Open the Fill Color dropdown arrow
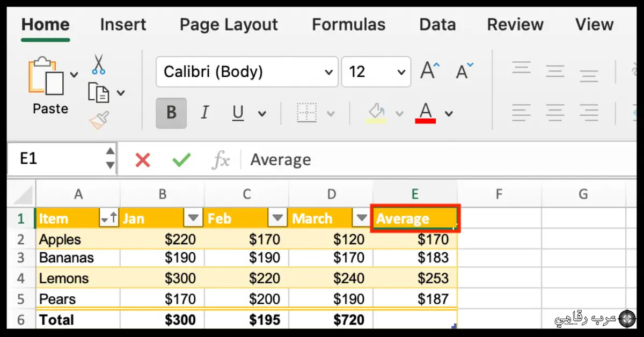644x337 pixels. (x=399, y=113)
